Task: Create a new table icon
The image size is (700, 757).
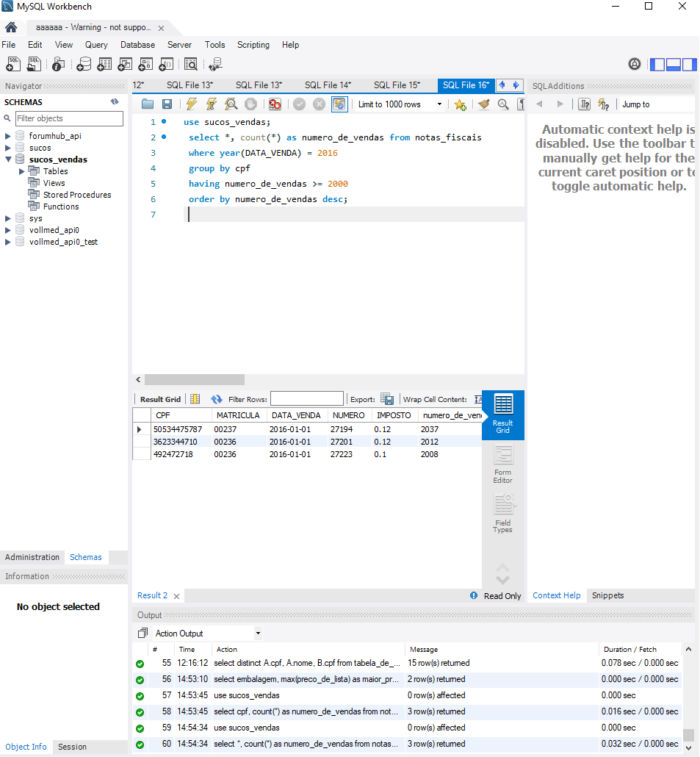Action: pos(104,64)
